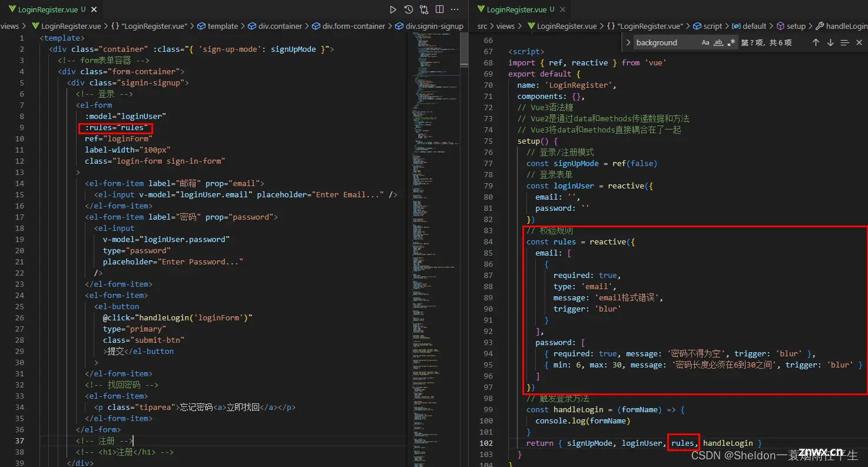Click the '<!-- 登录 -->' comment

pos(104,94)
